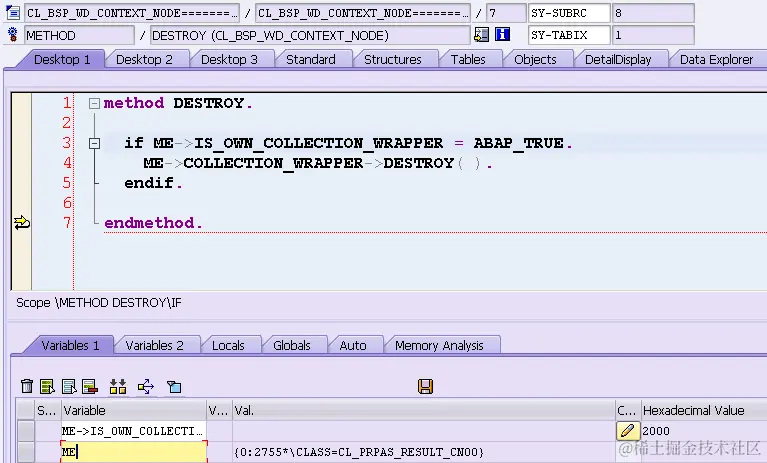
Task: Click the gear event-type icon beside METHOD
Action: click(13, 34)
